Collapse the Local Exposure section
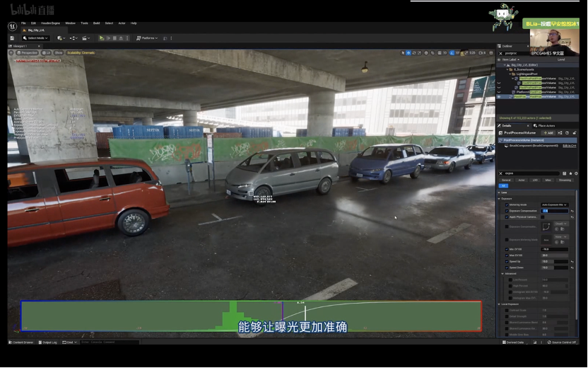588x368 pixels. [x=499, y=304]
